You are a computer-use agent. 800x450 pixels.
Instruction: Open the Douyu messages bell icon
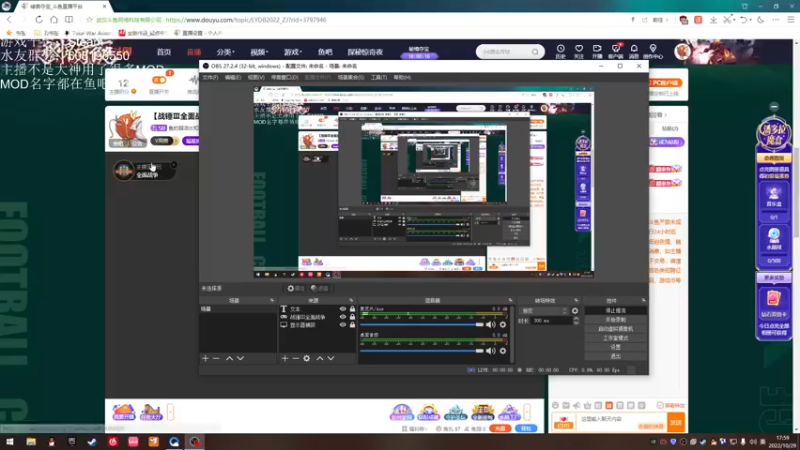pyautogui.click(x=634, y=52)
